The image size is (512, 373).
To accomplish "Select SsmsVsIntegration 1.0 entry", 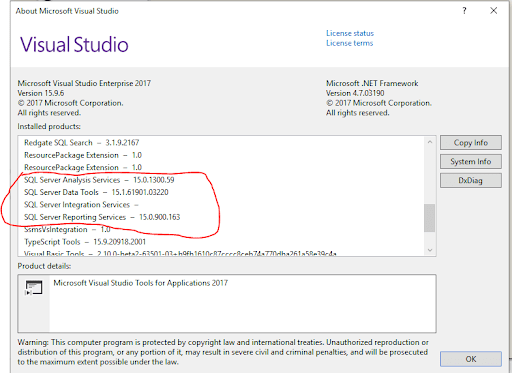I will pos(67,229).
